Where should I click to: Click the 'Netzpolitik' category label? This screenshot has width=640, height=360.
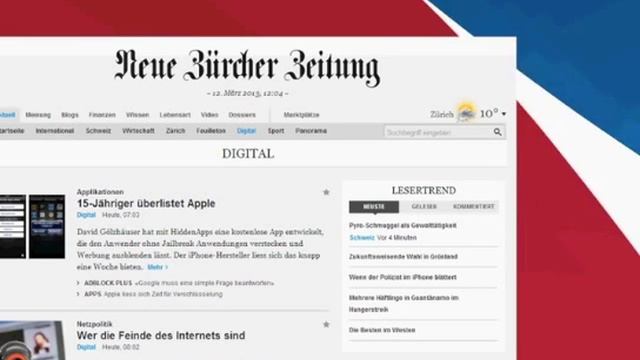click(94, 324)
